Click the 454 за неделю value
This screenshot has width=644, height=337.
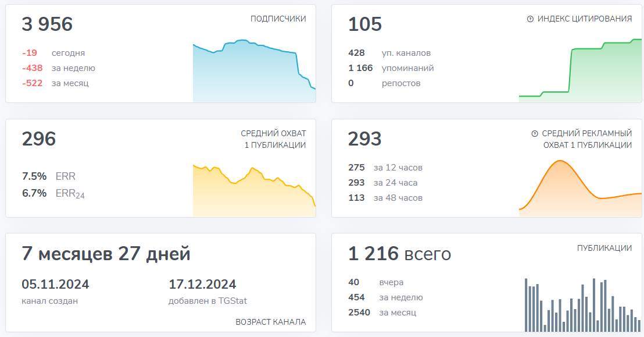click(356, 298)
